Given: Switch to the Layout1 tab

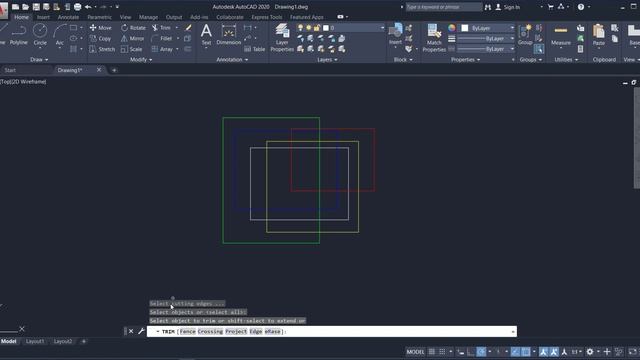Looking at the screenshot, I should pos(35,341).
